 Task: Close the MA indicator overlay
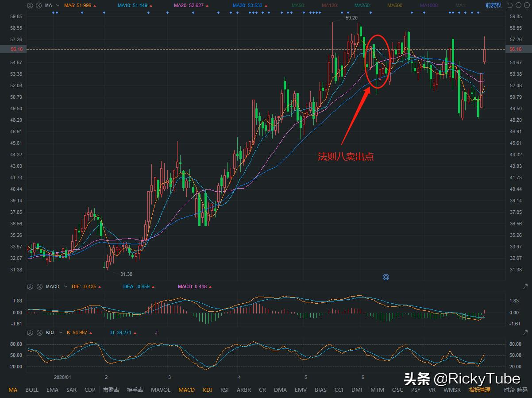[x=39, y=5]
